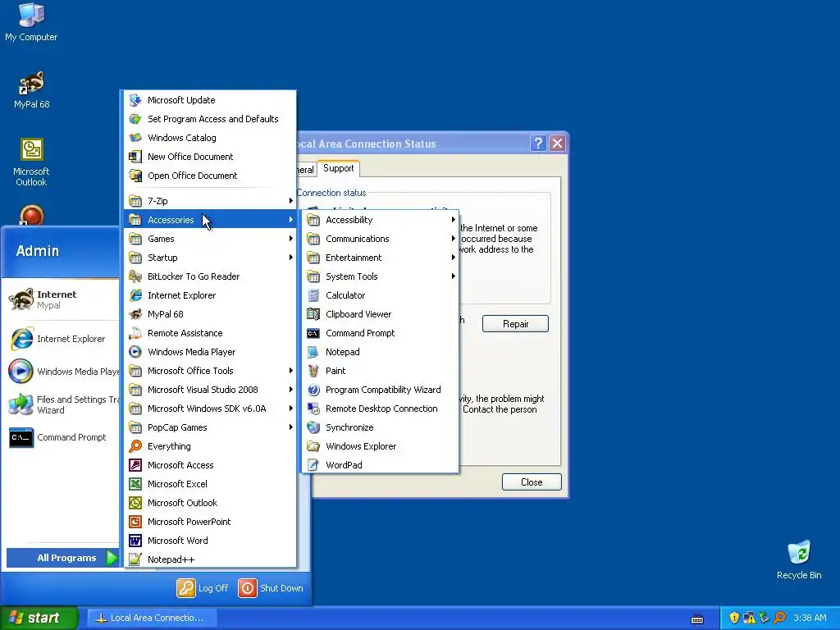Click the Everything search tray icon
Image resolution: width=840 pixels, height=630 pixels.
point(780,618)
